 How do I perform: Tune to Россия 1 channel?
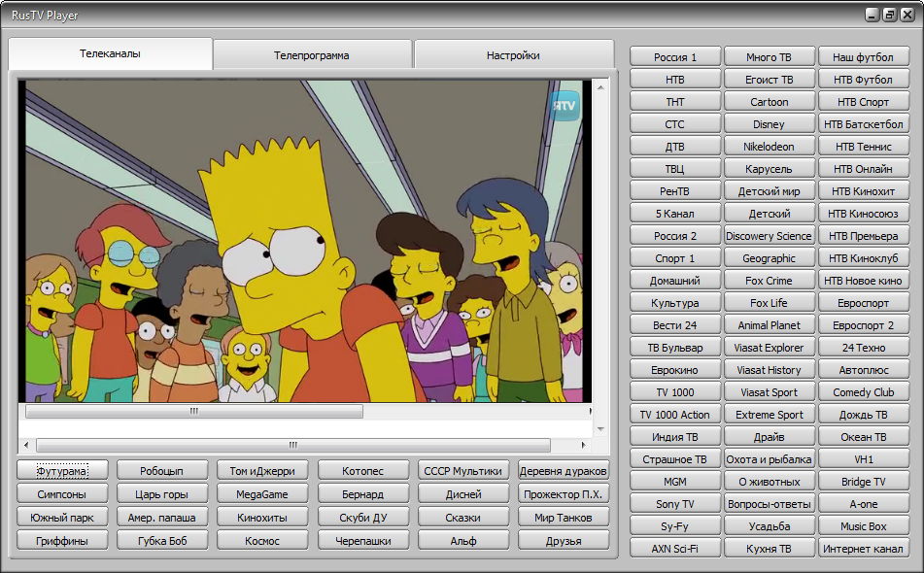pyautogui.click(x=675, y=57)
